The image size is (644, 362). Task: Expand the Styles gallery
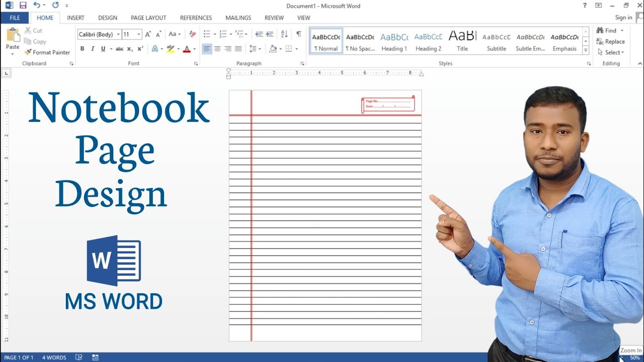click(586, 50)
